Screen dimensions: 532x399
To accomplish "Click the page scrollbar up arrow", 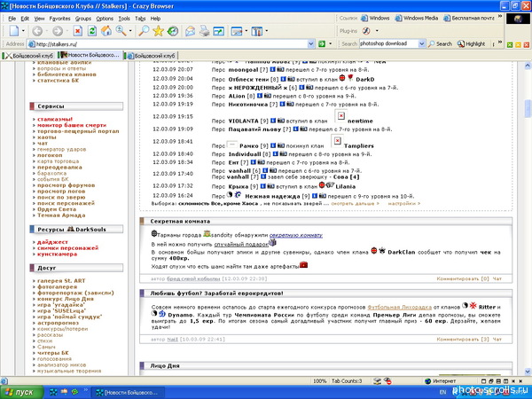I will click(x=528, y=66).
